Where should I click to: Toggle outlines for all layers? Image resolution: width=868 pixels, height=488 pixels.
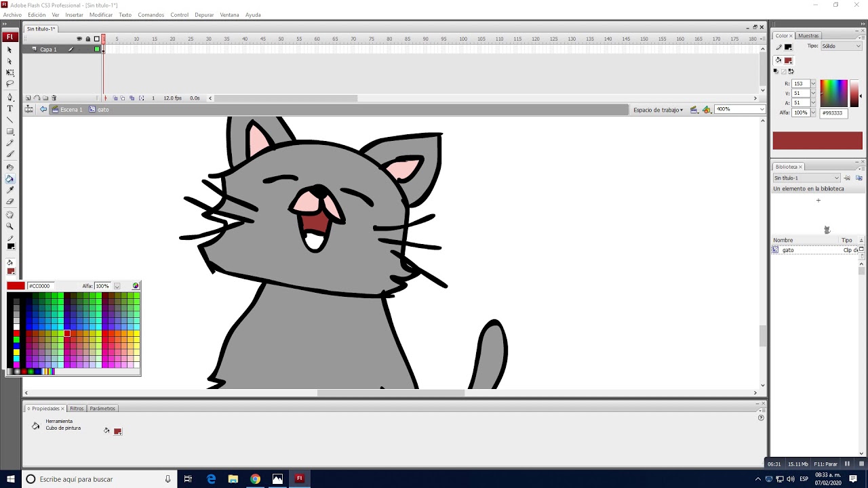[x=96, y=39]
